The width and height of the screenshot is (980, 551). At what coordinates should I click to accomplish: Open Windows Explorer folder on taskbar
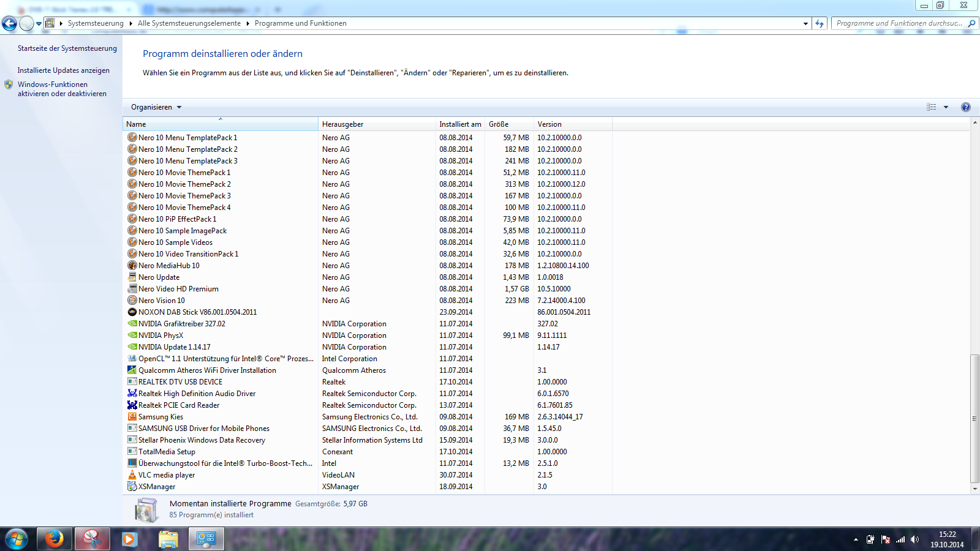pos(168,539)
